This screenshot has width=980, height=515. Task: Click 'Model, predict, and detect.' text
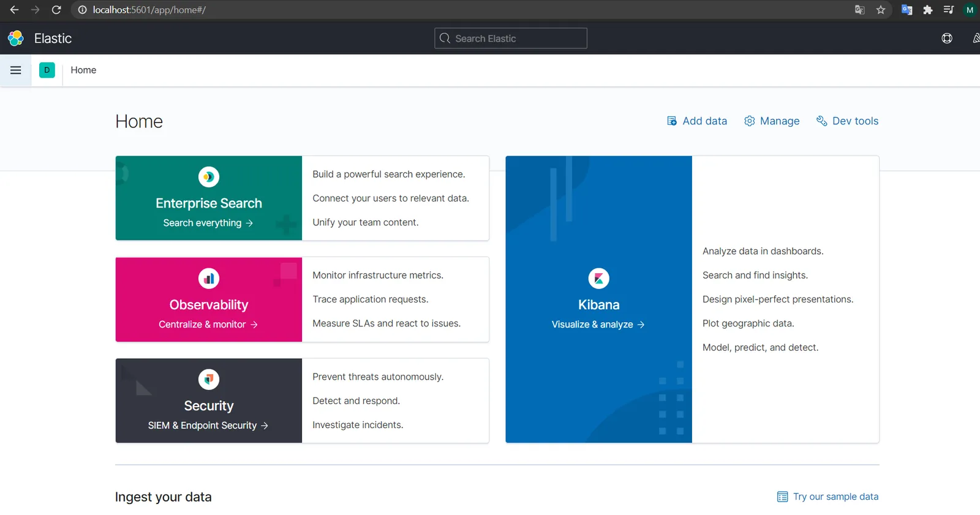click(761, 348)
